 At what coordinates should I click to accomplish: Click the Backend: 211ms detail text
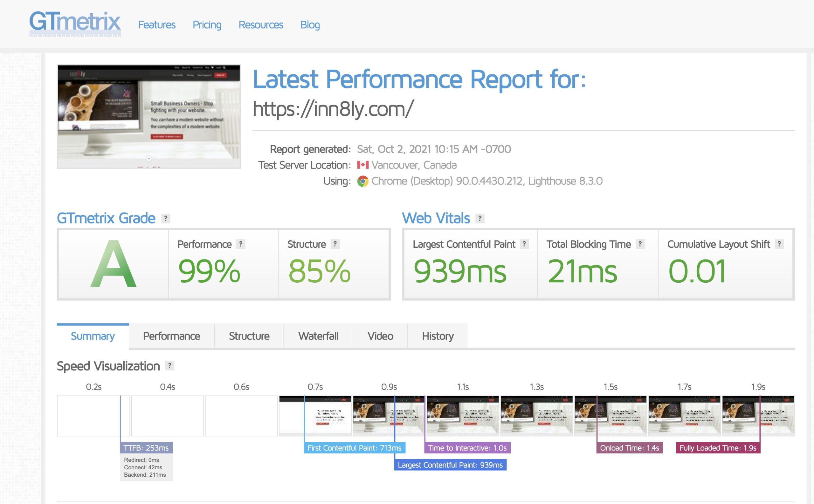pyautogui.click(x=145, y=475)
